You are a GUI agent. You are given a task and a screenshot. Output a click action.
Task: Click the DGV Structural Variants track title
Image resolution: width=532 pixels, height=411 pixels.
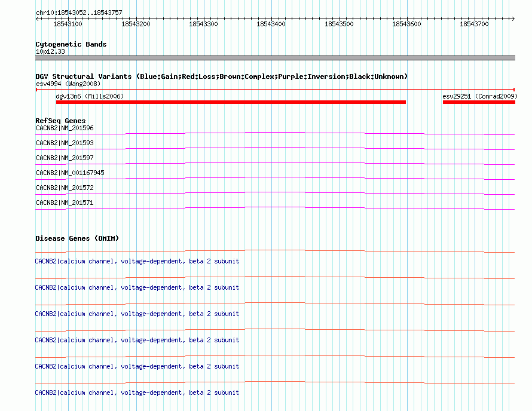[x=221, y=76]
